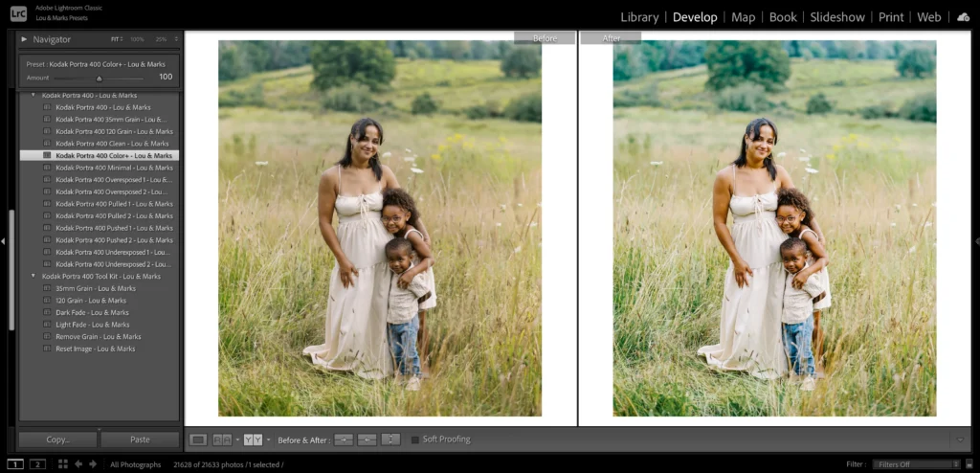The width and height of the screenshot is (980, 473).
Task: Click preset icon beside Remove Grain
Action: (x=47, y=337)
